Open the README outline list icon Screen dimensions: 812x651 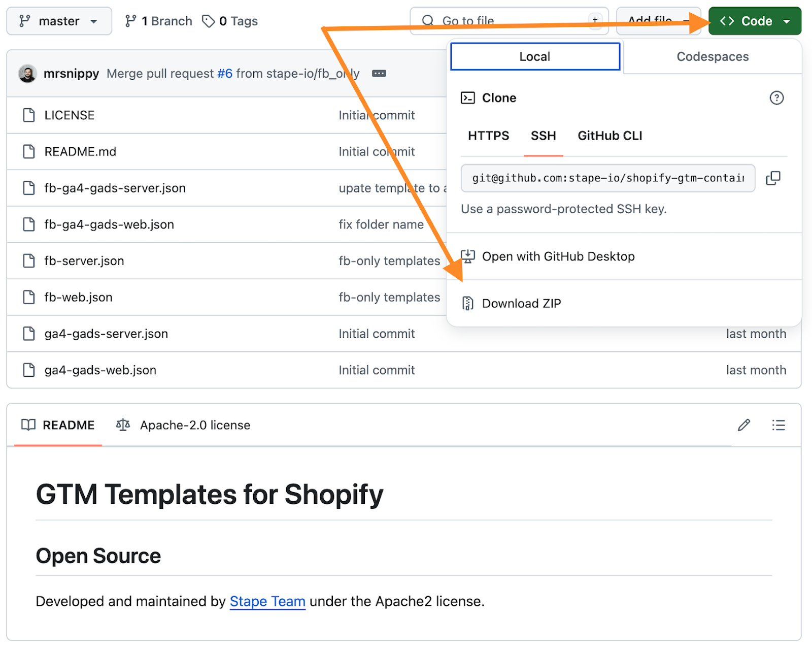click(778, 425)
